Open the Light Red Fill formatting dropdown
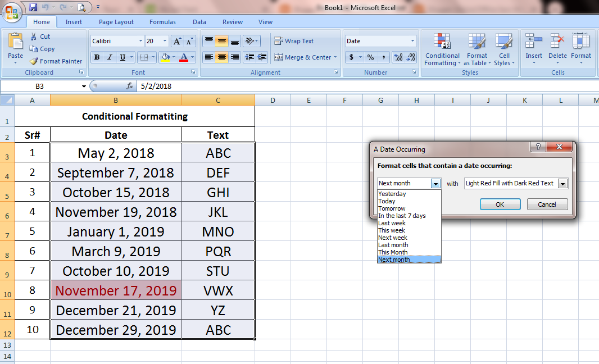The width and height of the screenshot is (599, 364). coord(563,183)
